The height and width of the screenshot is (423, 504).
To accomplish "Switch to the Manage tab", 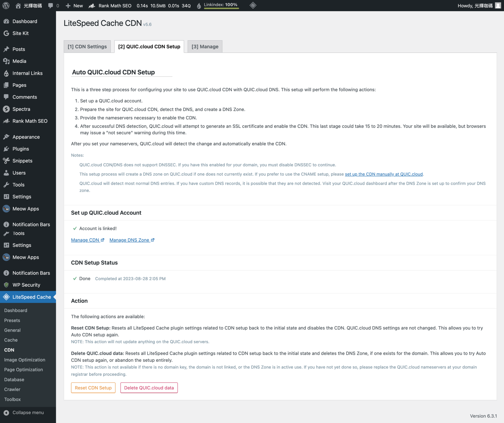I will coord(205,47).
